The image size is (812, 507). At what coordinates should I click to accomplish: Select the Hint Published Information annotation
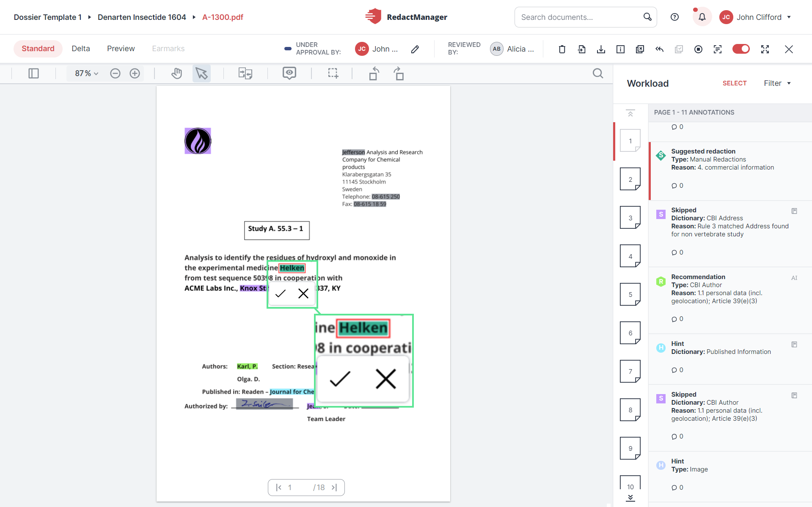click(731, 359)
